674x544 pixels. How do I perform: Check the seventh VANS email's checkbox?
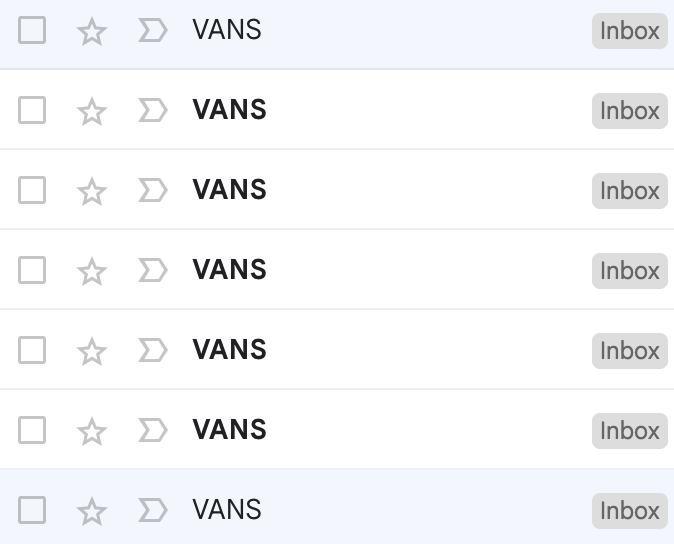32,510
